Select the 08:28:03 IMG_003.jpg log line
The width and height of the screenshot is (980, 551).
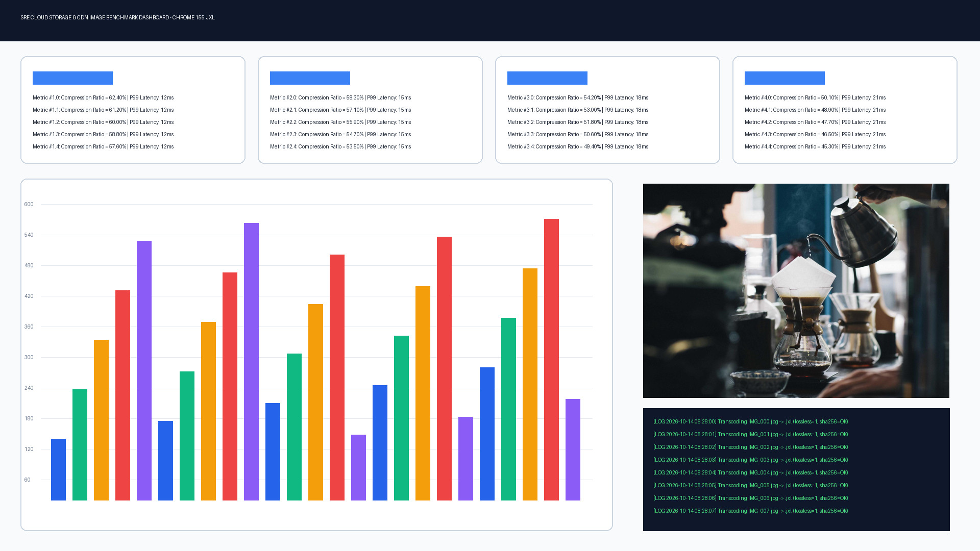coord(751,460)
